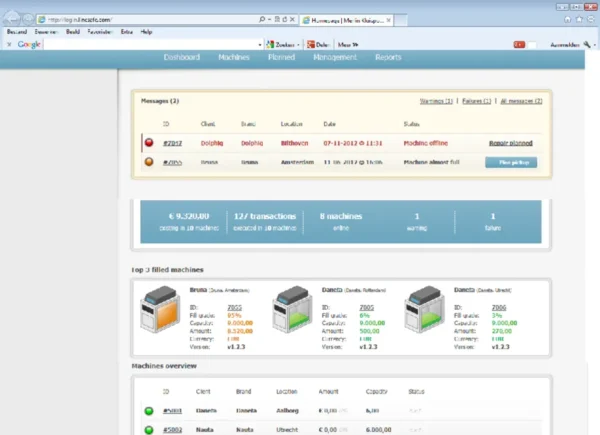Click the 'Messages (2)' panel title
Screen dimensions: 600x435
(x=160, y=101)
